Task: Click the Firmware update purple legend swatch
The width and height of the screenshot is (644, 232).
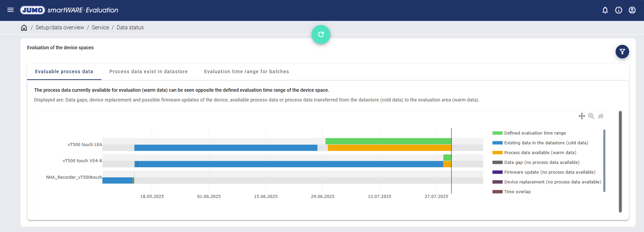Action: point(497,172)
